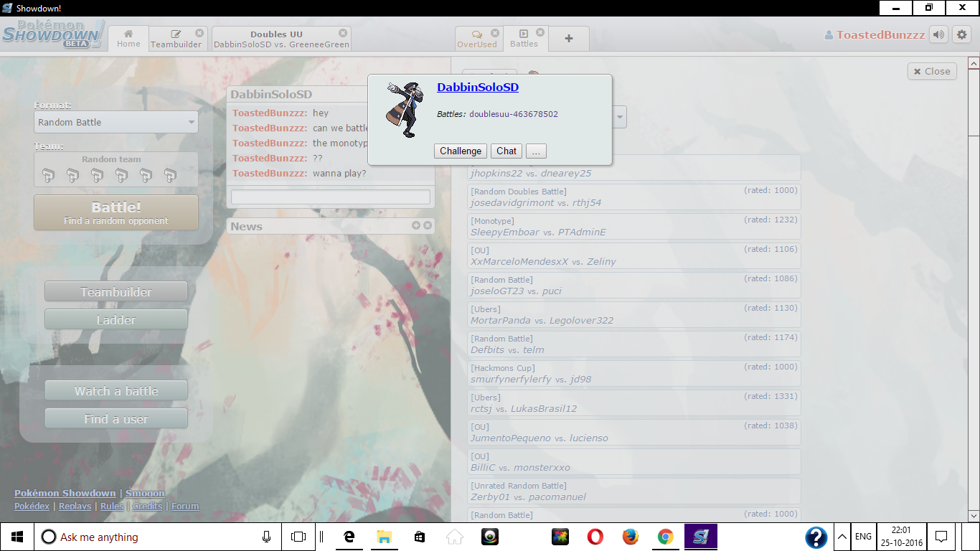Expand the battle format filter dropdown

click(619, 117)
